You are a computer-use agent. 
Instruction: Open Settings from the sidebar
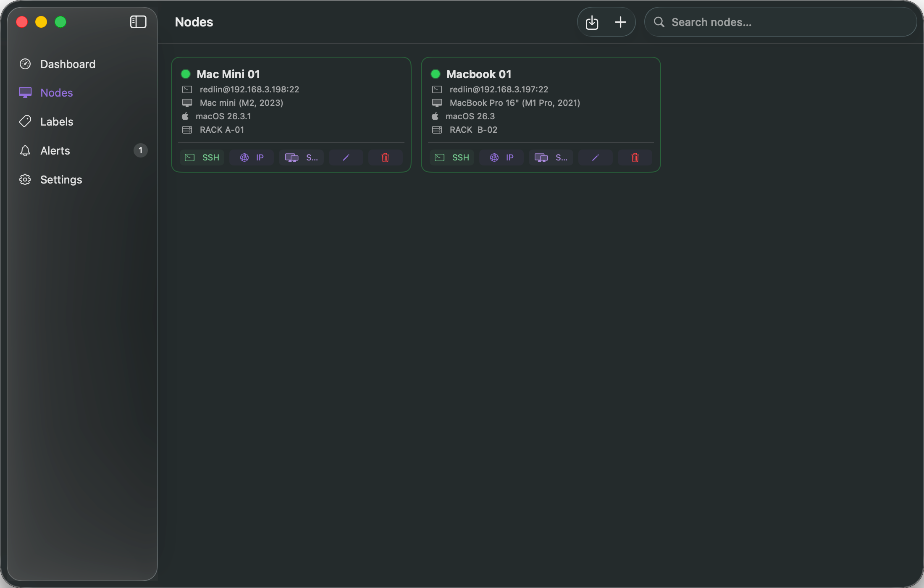pyautogui.click(x=61, y=179)
